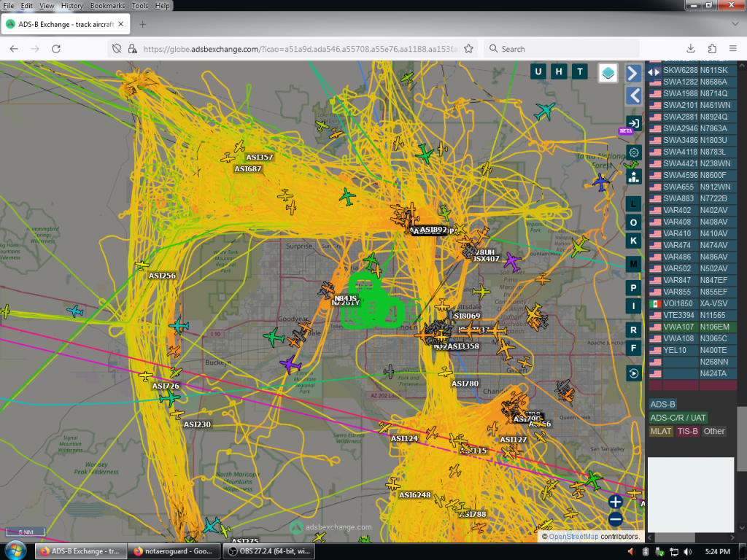Collapse sidebar with the left chevron button
Screen dimensions: 747x560
pos(633,96)
